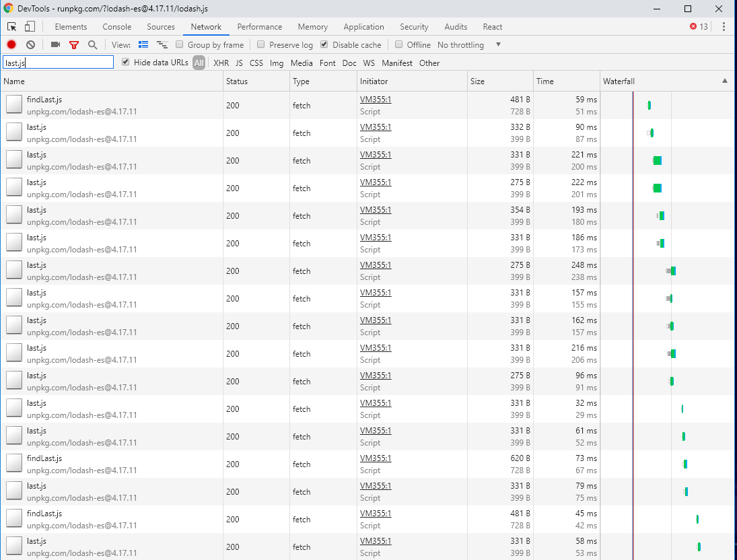
Task: Sort by the Size column header
Action: click(500, 81)
